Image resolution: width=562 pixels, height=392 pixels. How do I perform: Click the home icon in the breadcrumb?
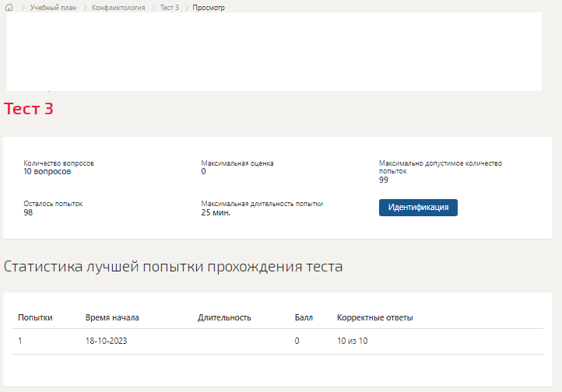pos(9,8)
